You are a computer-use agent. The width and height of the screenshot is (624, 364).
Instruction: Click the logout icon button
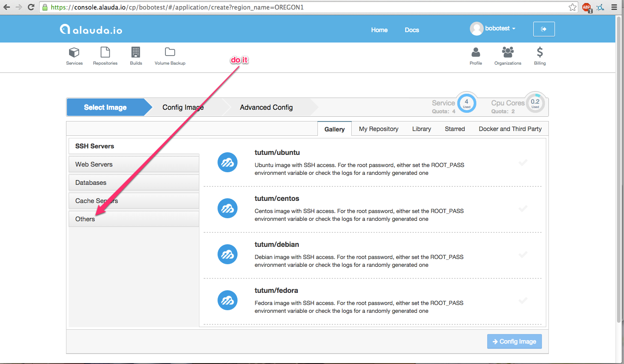544,29
